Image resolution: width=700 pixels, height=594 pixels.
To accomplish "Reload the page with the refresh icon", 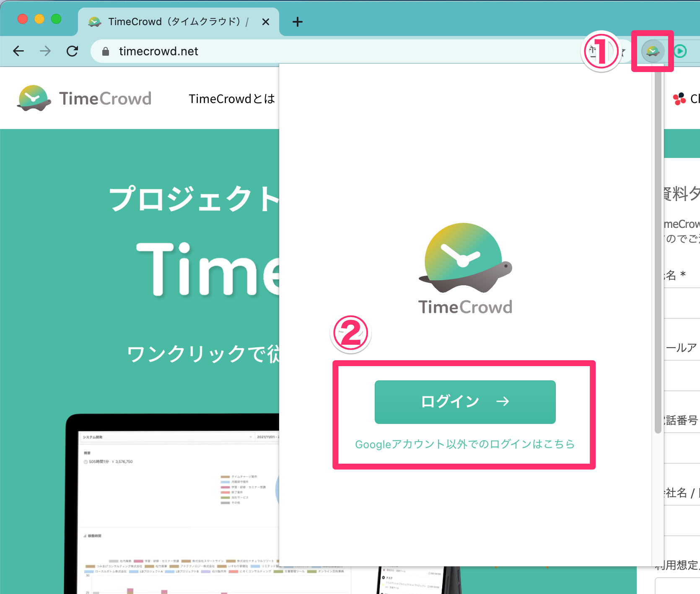I will coord(73,51).
